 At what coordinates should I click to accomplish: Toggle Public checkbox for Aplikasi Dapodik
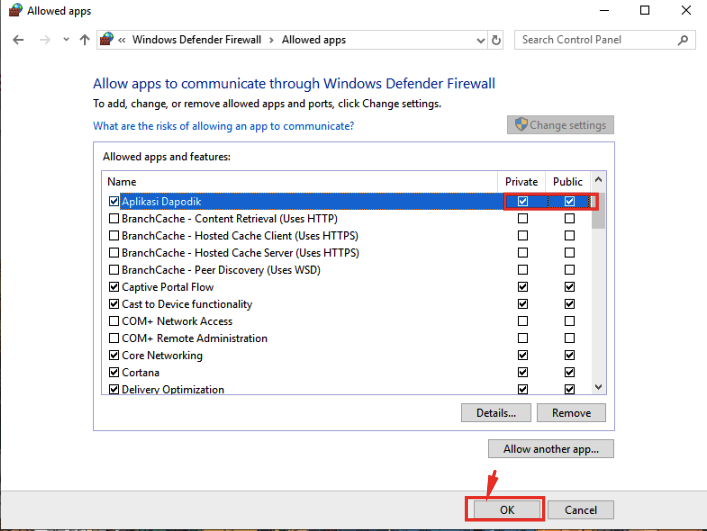click(569, 201)
